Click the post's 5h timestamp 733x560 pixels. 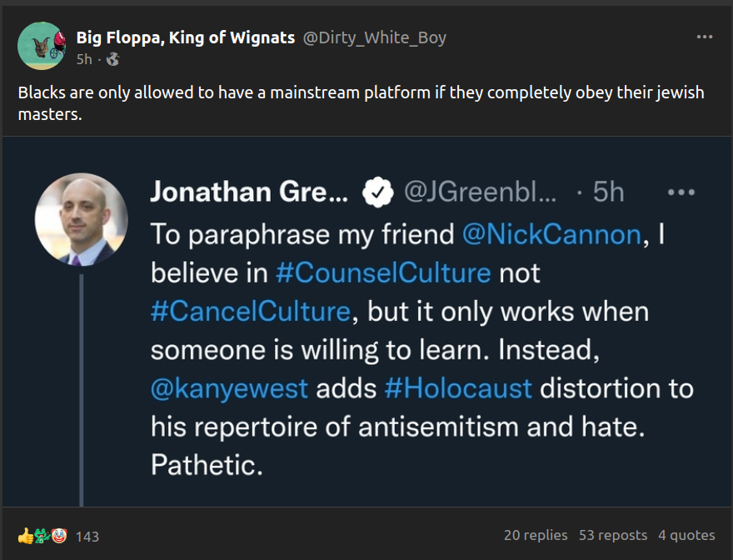point(84,59)
